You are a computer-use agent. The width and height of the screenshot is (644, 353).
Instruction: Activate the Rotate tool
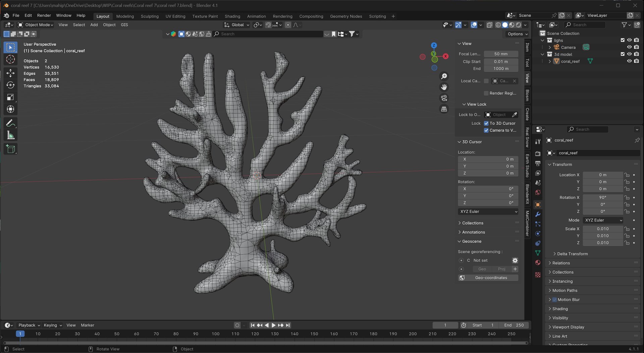pos(10,85)
